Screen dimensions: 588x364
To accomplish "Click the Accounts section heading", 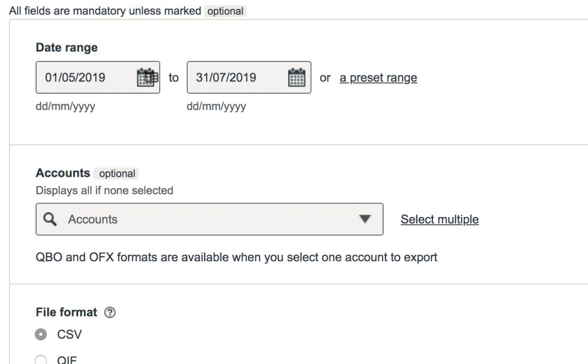I will point(63,173).
